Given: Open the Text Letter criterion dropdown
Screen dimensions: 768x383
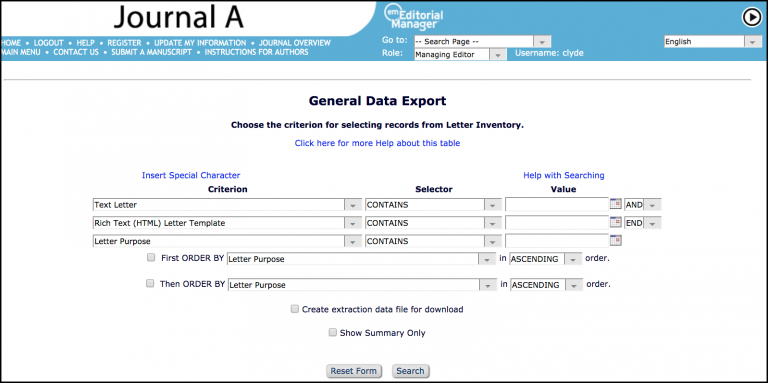Looking at the screenshot, I should [x=227, y=205].
